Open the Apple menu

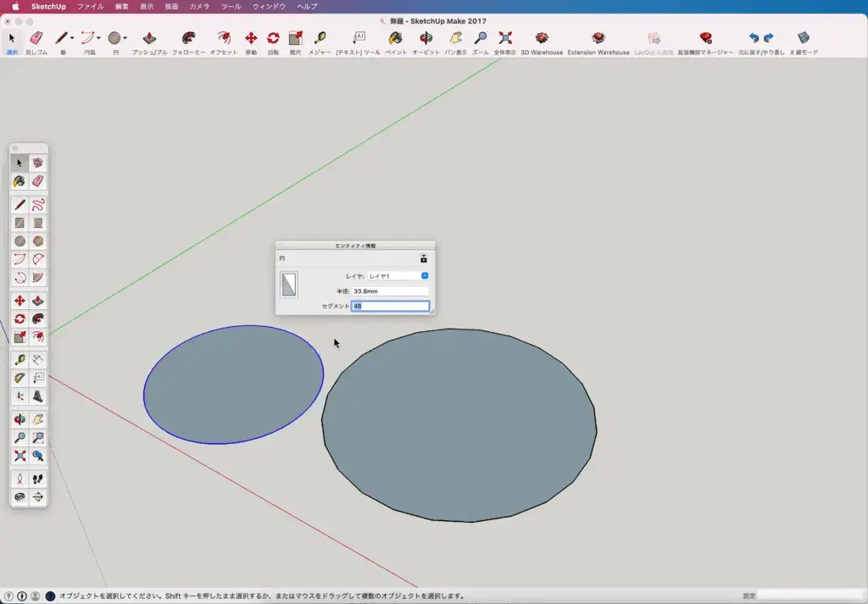[x=15, y=7]
